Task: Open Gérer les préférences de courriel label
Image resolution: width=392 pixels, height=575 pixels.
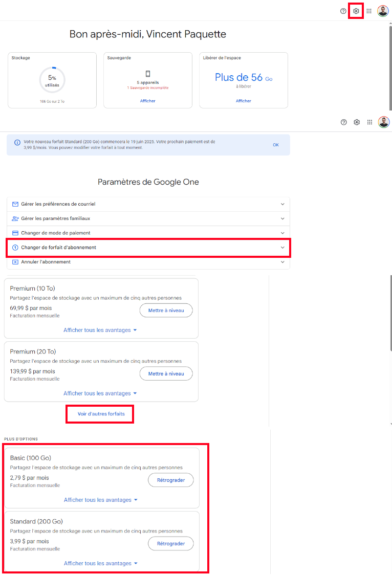Action: [58, 204]
